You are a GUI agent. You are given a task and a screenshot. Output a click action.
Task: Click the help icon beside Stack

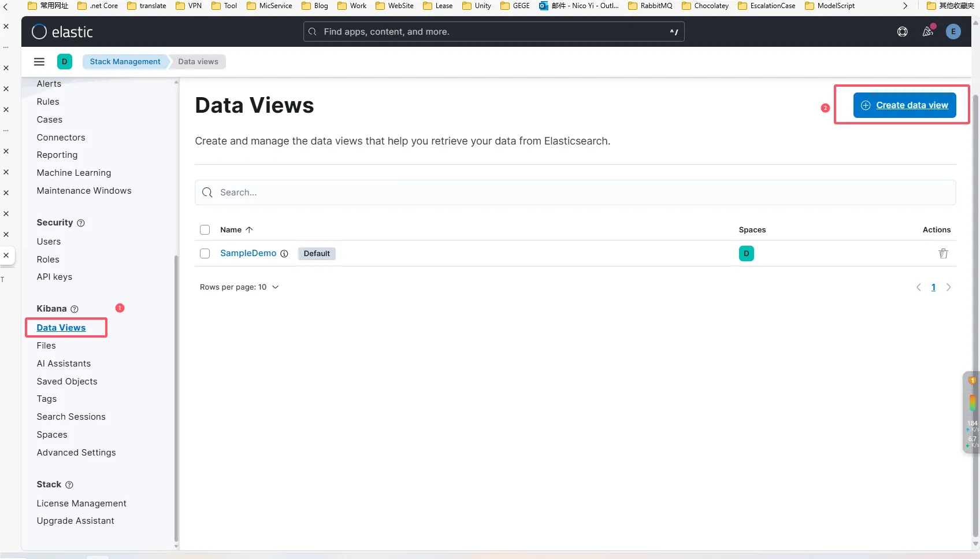[x=69, y=485]
